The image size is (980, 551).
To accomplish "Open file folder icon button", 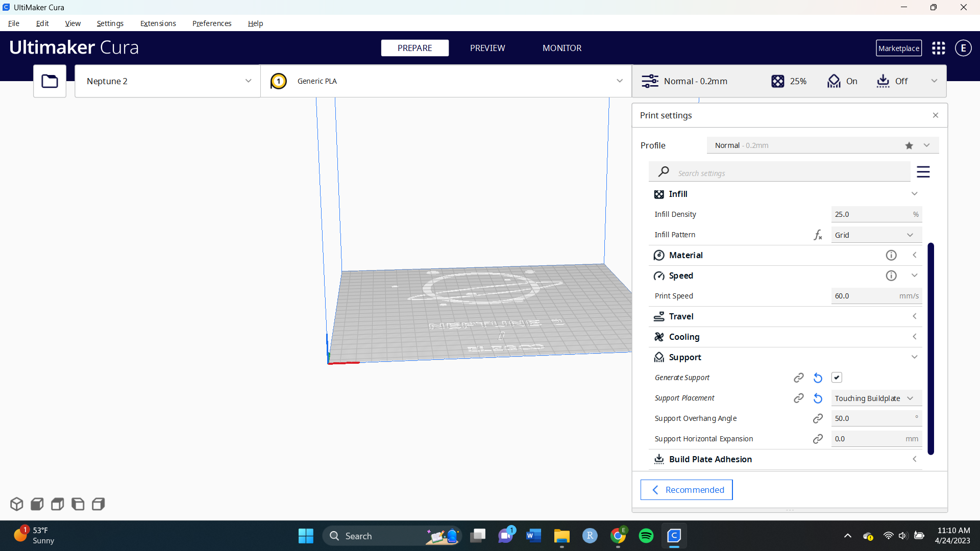I will pyautogui.click(x=50, y=81).
